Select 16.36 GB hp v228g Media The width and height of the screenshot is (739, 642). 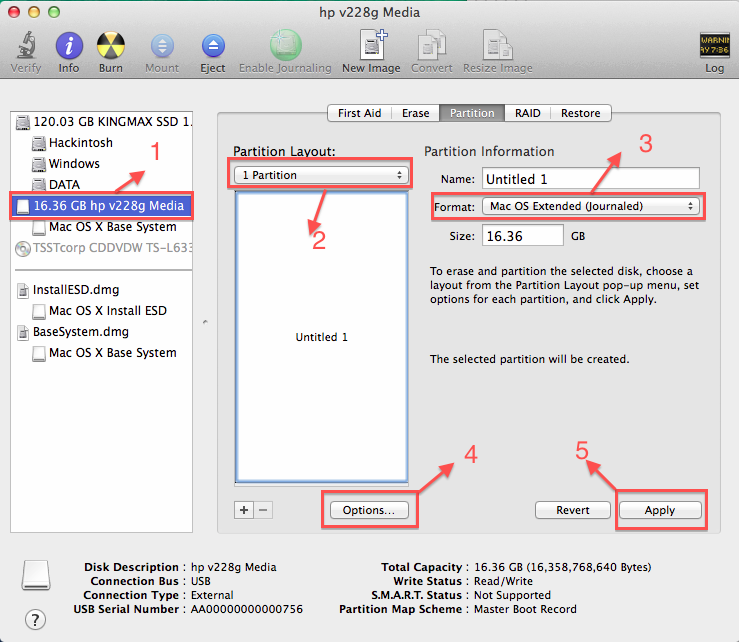(x=101, y=206)
